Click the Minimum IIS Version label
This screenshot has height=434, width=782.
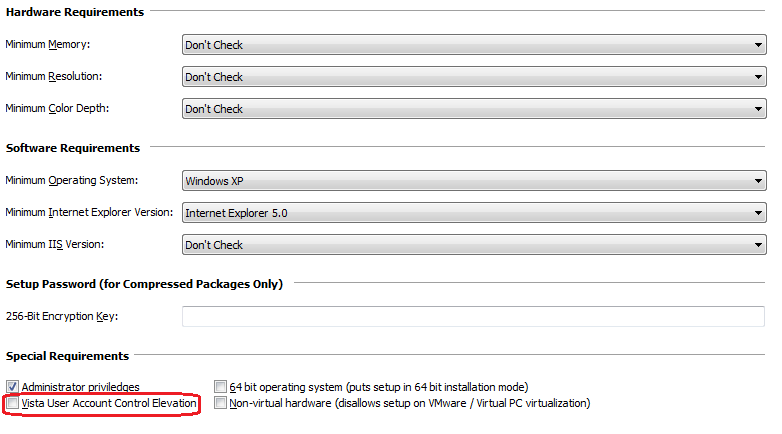55,244
